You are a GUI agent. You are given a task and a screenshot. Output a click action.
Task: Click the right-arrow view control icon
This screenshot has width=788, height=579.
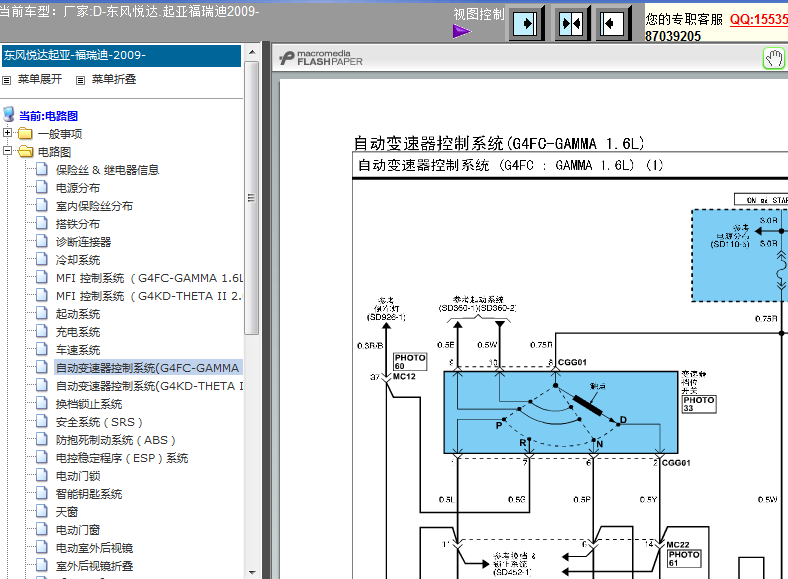[525, 24]
